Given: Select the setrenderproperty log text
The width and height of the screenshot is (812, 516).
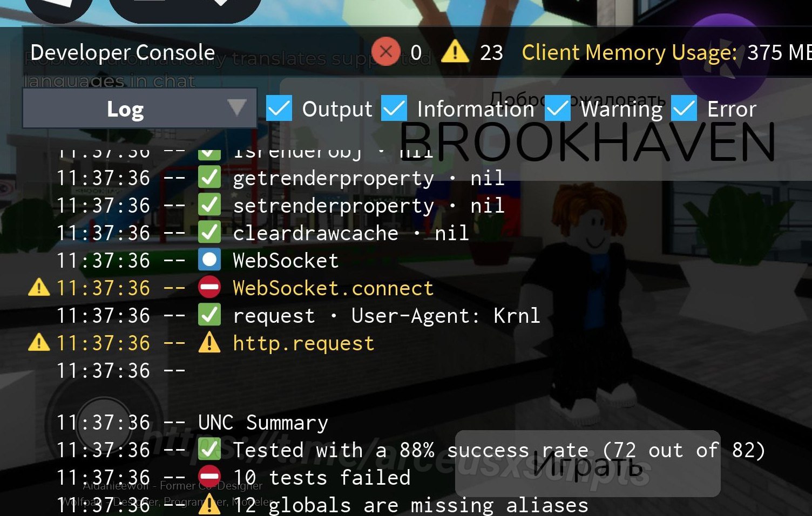Looking at the screenshot, I should coord(369,206).
